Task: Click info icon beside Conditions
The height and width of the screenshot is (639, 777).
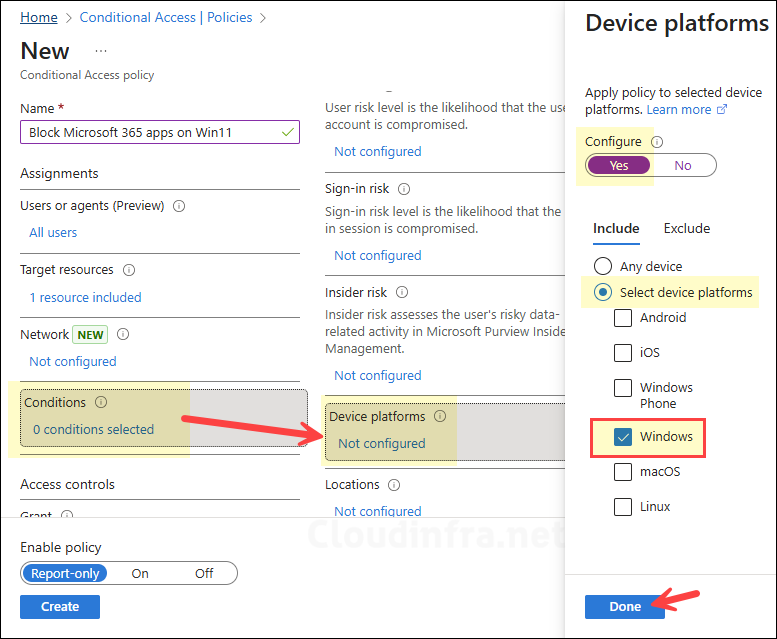Action: tap(101, 402)
